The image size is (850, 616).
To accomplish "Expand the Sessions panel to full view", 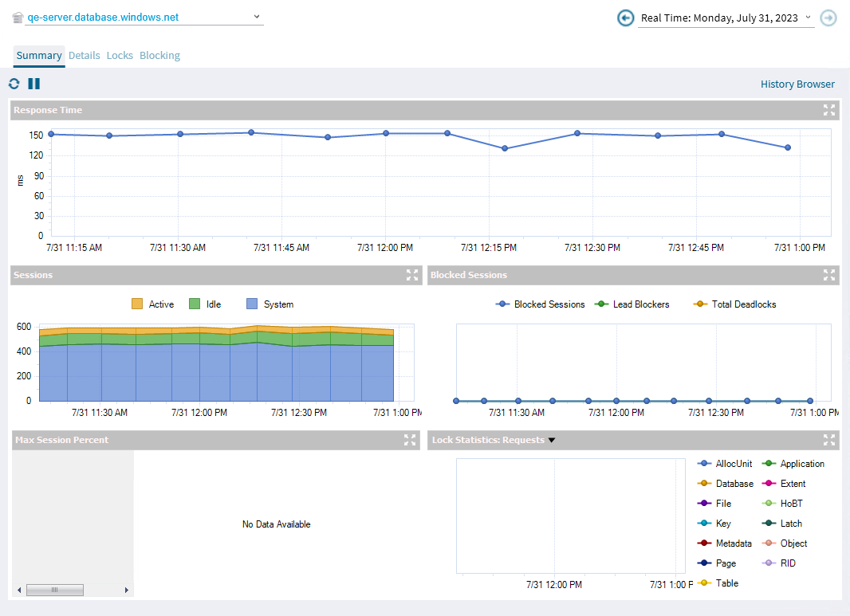I will (412, 275).
